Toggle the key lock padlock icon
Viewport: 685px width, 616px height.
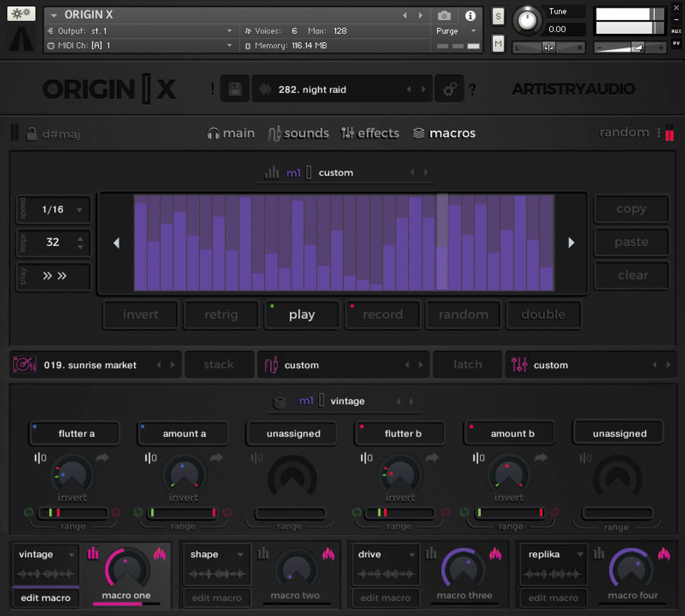tap(31, 133)
